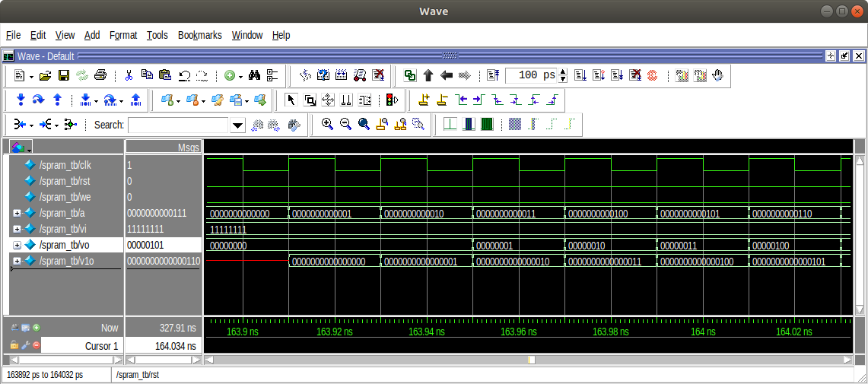Select the Pan Mode four-arrow tool
The width and height of the screenshot is (868, 384).
pos(328,100)
